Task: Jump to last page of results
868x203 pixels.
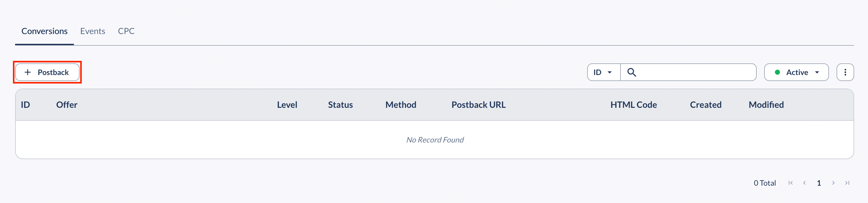Action: 847,183
